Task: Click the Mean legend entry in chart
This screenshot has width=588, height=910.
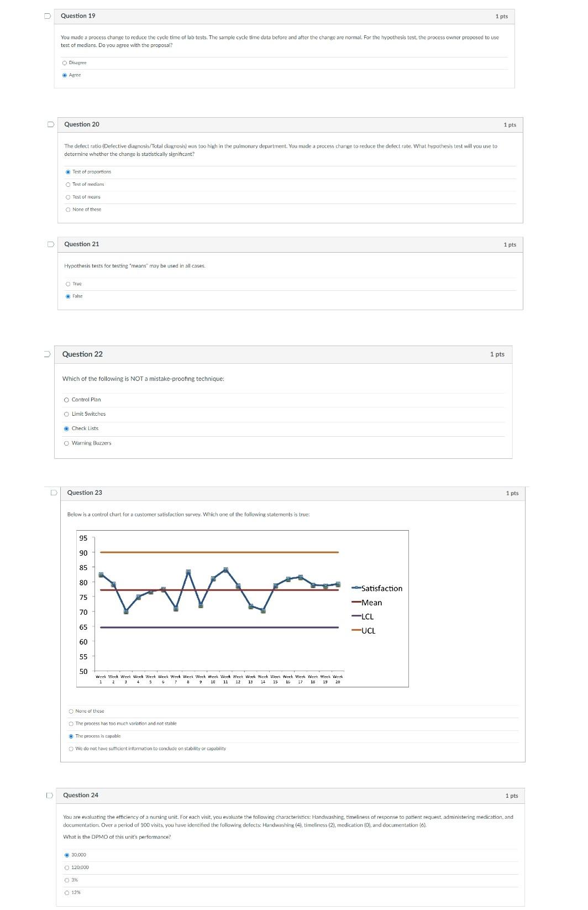Action: pyautogui.click(x=367, y=603)
